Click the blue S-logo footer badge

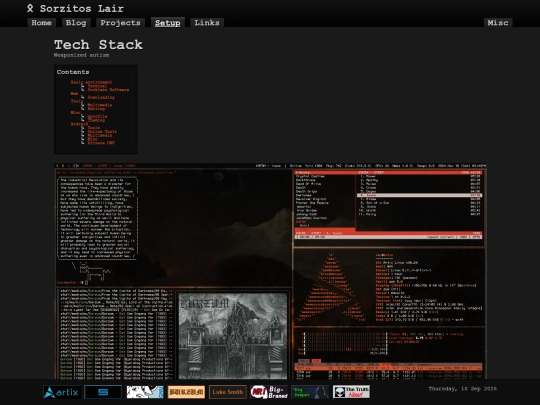103,392
